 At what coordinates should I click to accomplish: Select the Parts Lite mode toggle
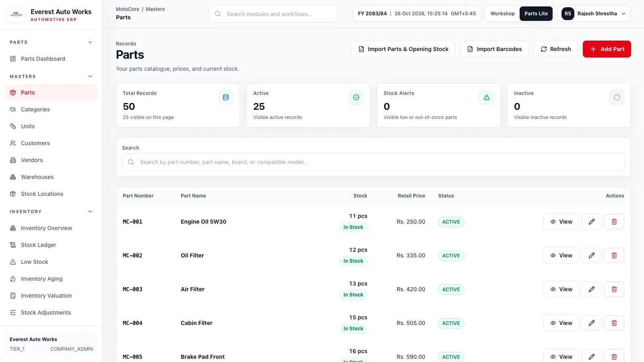click(536, 14)
